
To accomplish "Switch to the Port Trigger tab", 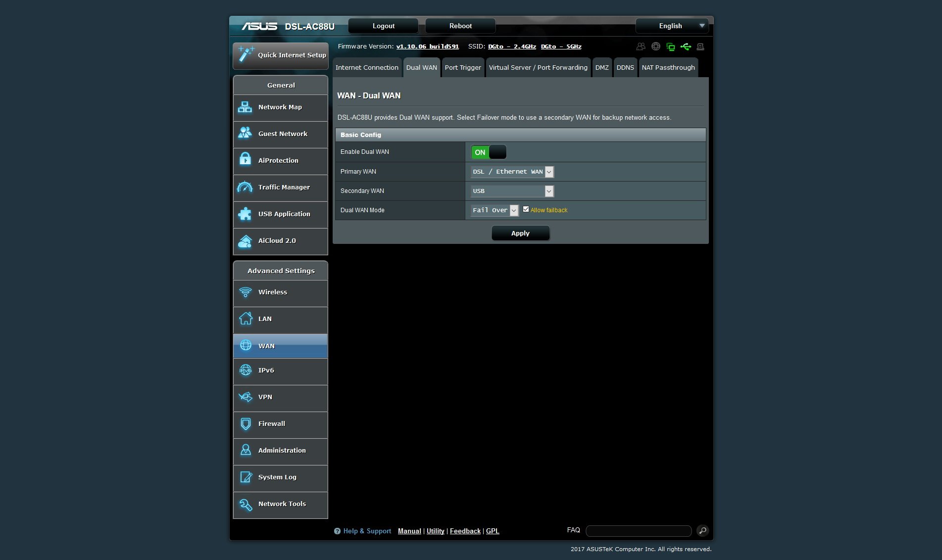I will point(462,68).
